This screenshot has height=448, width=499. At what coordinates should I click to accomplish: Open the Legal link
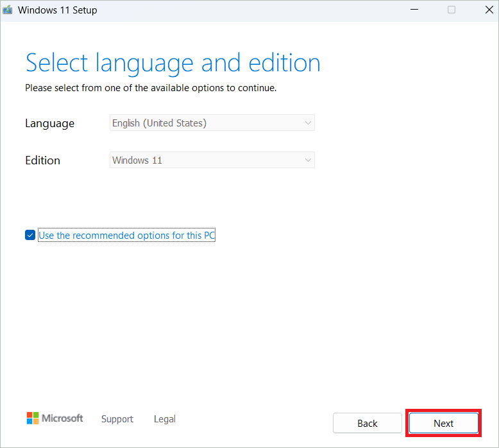pyautogui.click(x=165, y=419)
